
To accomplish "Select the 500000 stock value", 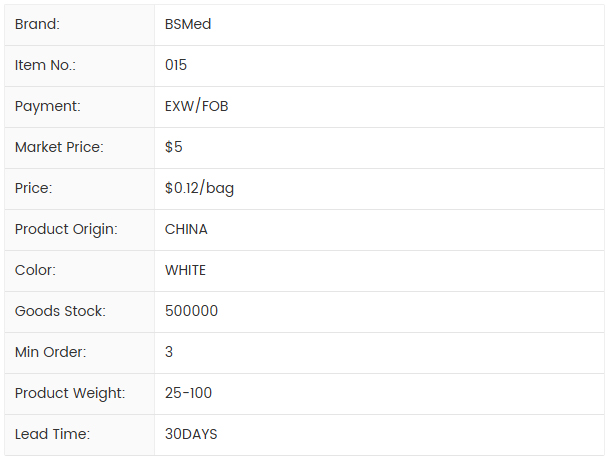I will [191, 311].
